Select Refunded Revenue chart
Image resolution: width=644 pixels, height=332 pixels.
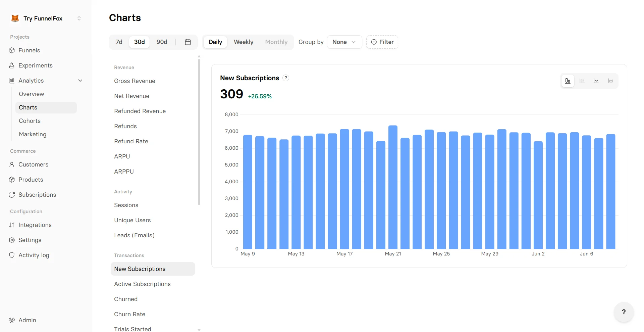(153, 111)
